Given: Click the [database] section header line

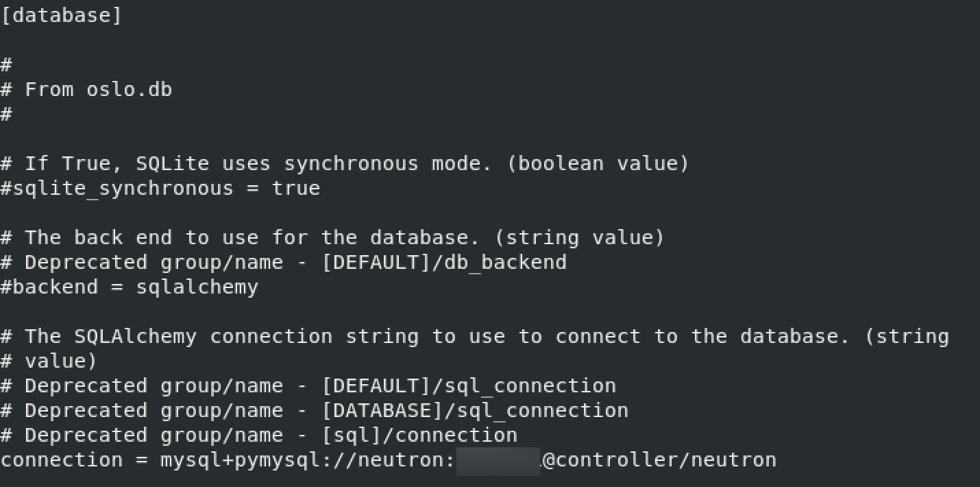Looking at the screenshot, I should point(61,15).
